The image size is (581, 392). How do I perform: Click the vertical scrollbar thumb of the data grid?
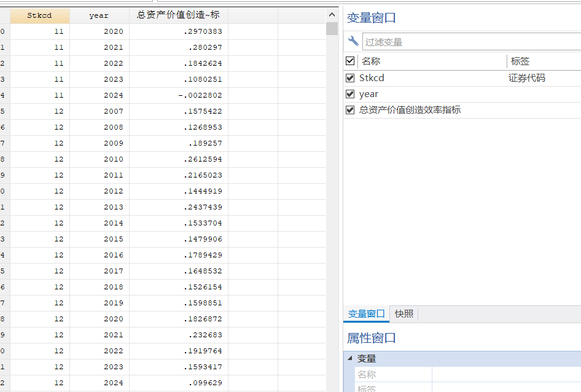pyautogui.click(x=332, y=28)
